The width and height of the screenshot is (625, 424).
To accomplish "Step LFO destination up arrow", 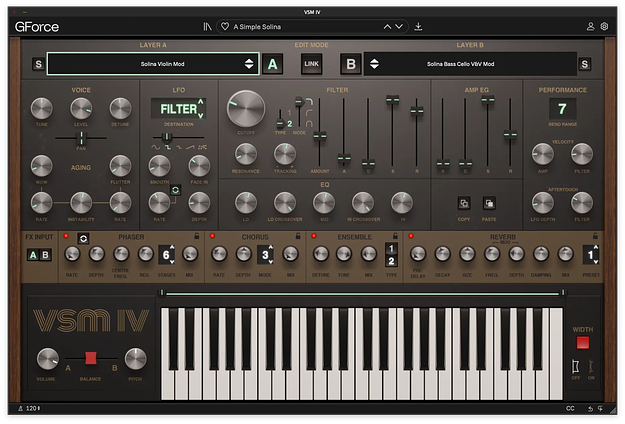I will 200,102.
